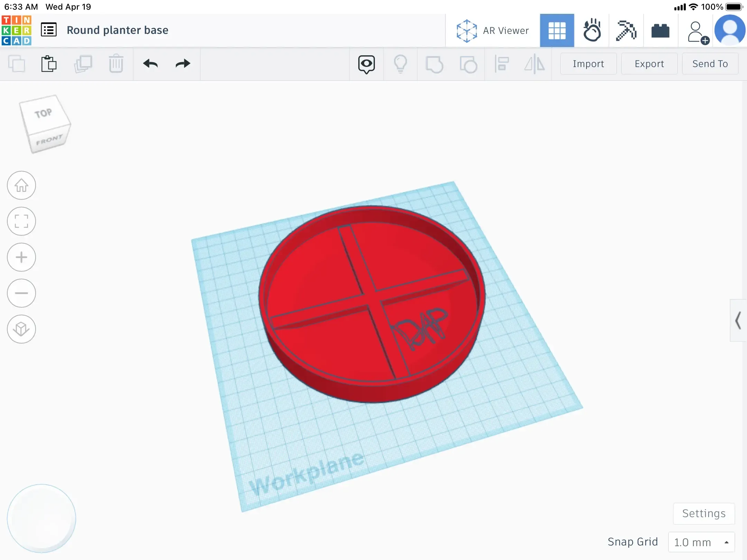Open the Settings menu
Image resolution: width=747 pixels, height=560 pixels.
pos(703,513)
